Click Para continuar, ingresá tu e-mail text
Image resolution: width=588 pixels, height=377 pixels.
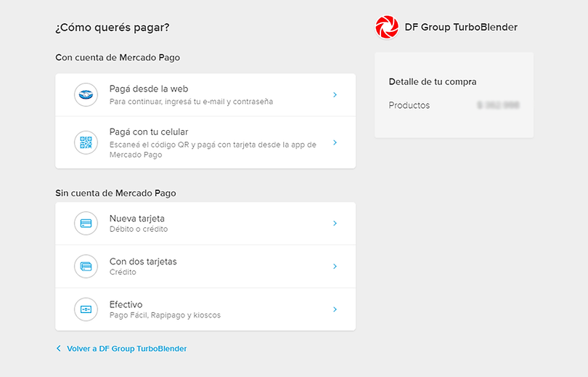point(191,102)
